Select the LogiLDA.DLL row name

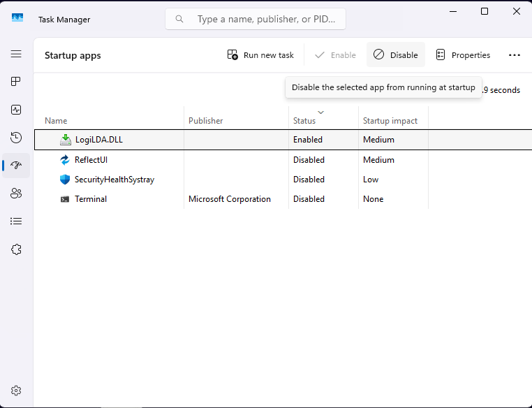99,140
